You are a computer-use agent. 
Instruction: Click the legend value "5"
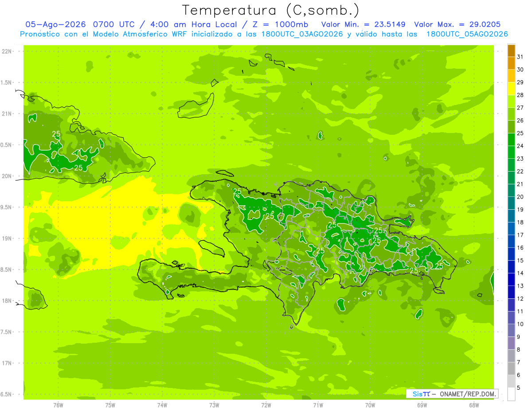519,388
